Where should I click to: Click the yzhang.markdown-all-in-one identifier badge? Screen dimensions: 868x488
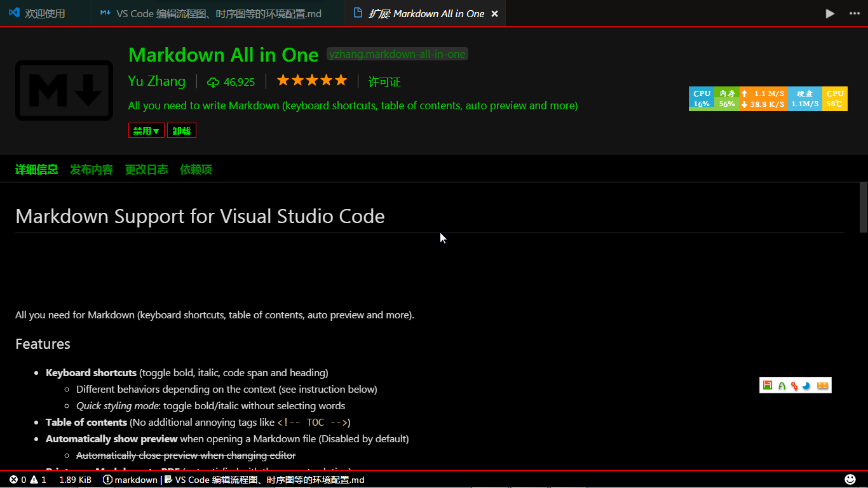tap(397, 54)
